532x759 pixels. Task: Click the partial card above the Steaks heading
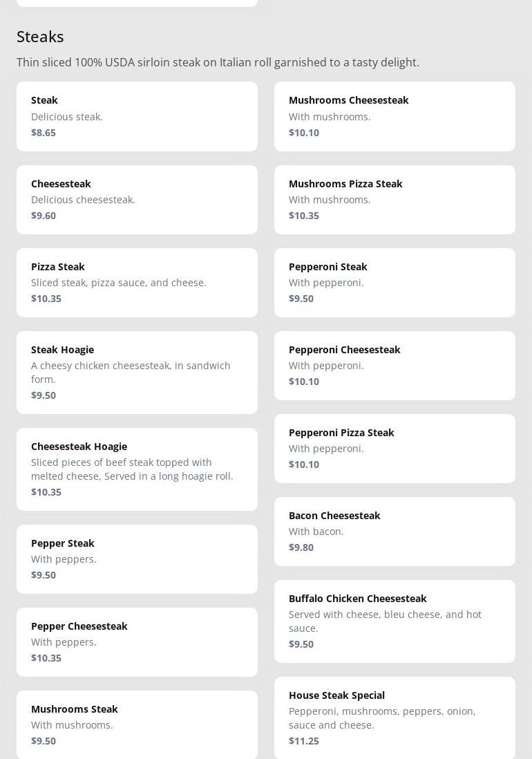[x=137, y=2]
